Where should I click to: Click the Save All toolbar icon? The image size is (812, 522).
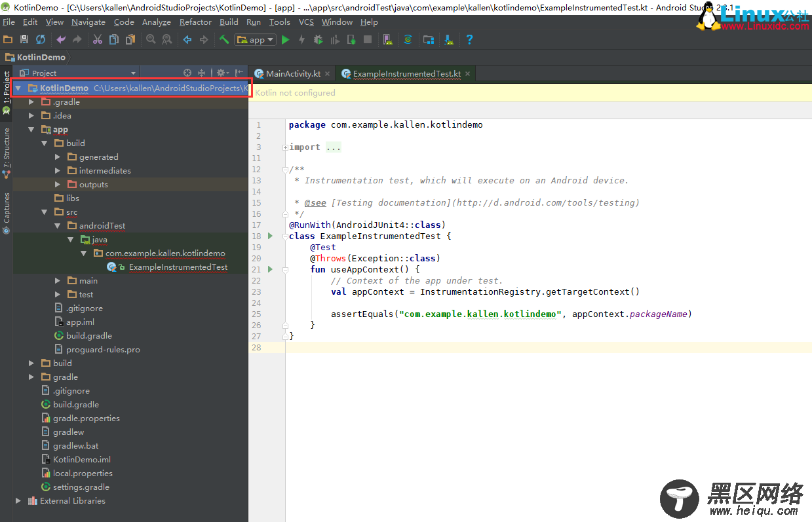point(24,40)
